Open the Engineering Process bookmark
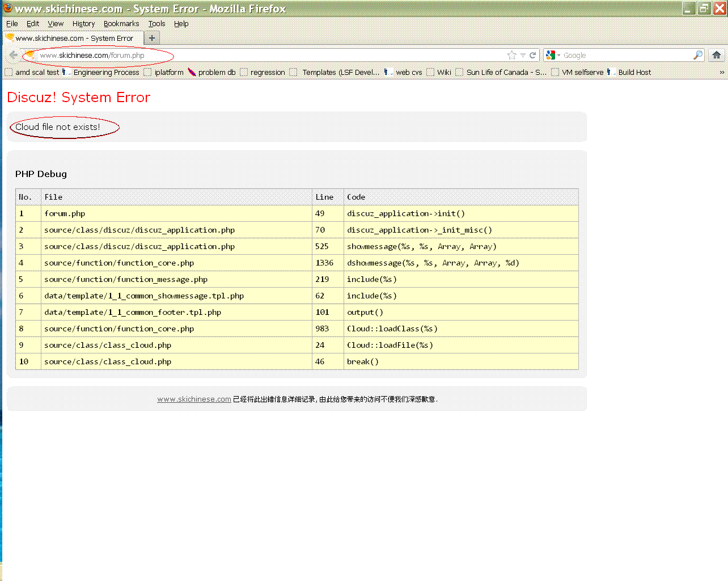 coord(105,72)
